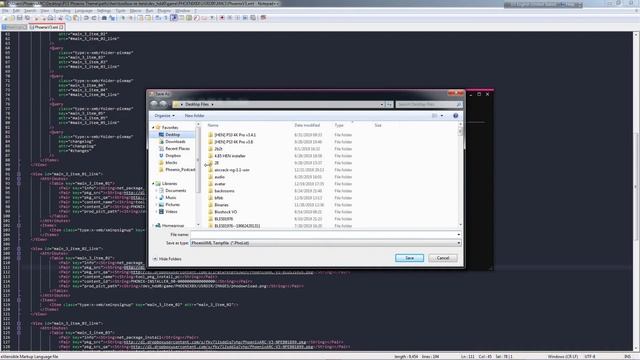Open the File menu

tap(5, 11)
